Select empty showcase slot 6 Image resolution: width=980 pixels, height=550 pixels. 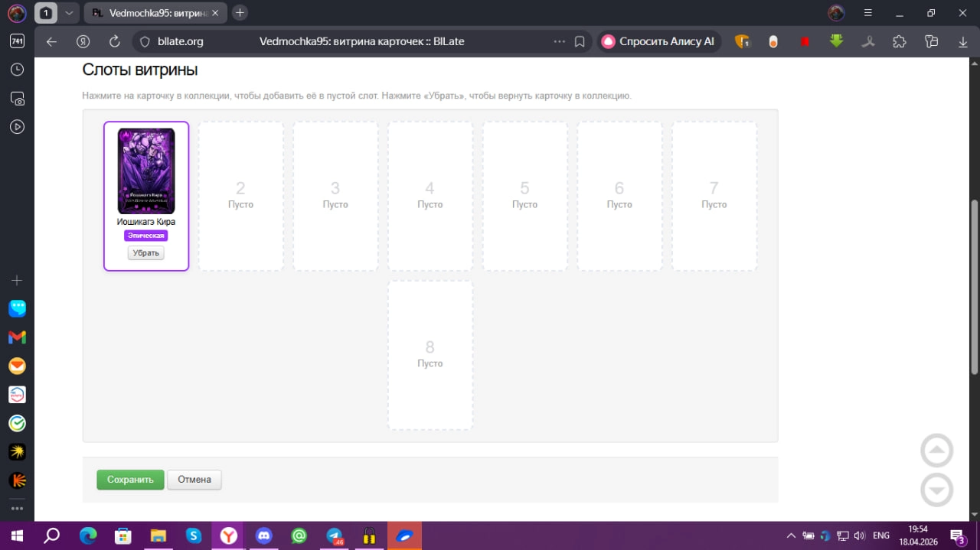(619, 196)
